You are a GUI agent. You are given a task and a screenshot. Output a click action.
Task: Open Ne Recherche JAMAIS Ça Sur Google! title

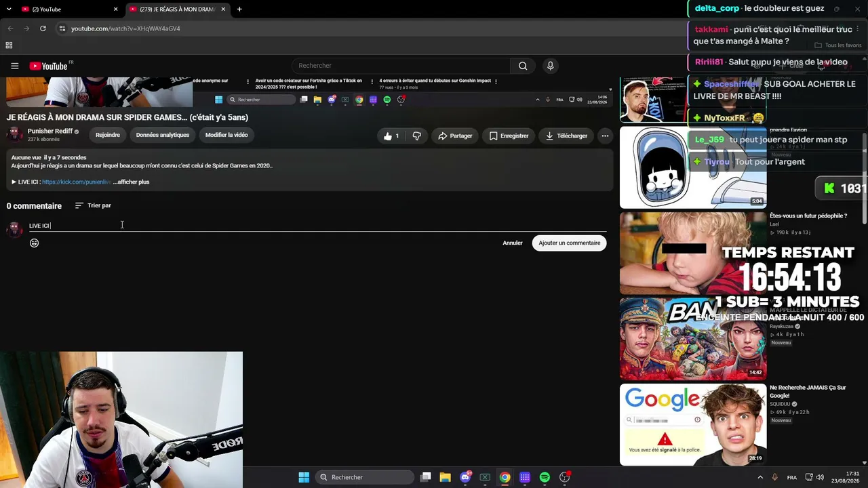pos(808,391)
